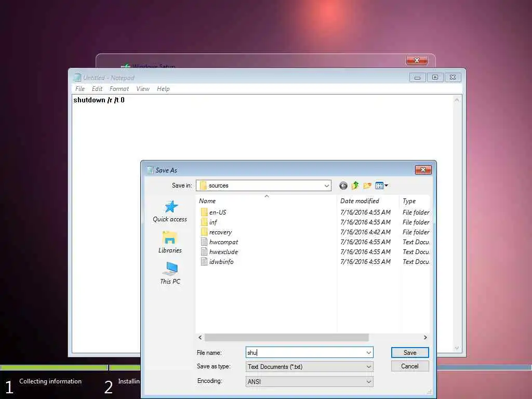Image resolution: width=532 pixels, height=399 pixels.
Task: Click the Save button
Action: 410,353
